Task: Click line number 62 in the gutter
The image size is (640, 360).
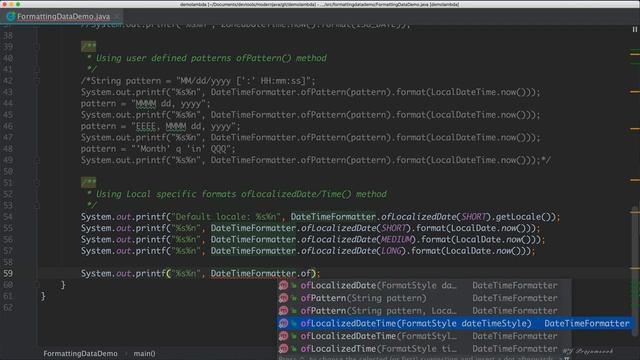Action: tap(8, 307)
